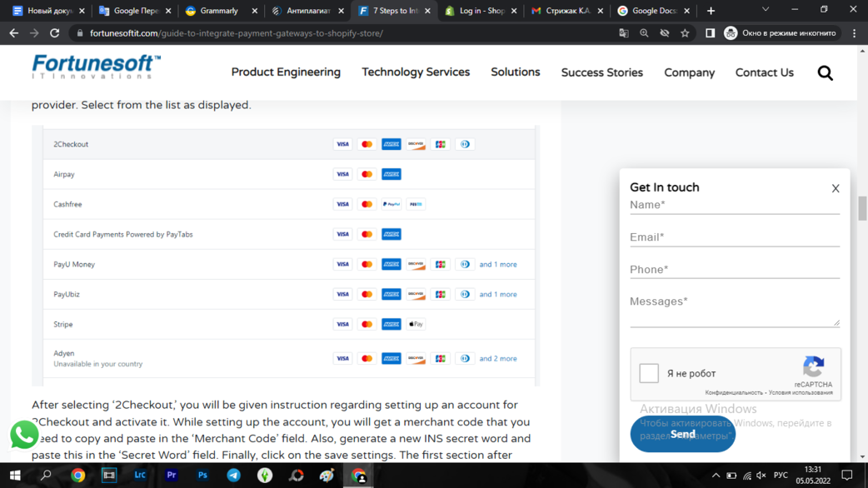Select Credit Card Payments Powered by PayTabs

[x=289, y=234]
